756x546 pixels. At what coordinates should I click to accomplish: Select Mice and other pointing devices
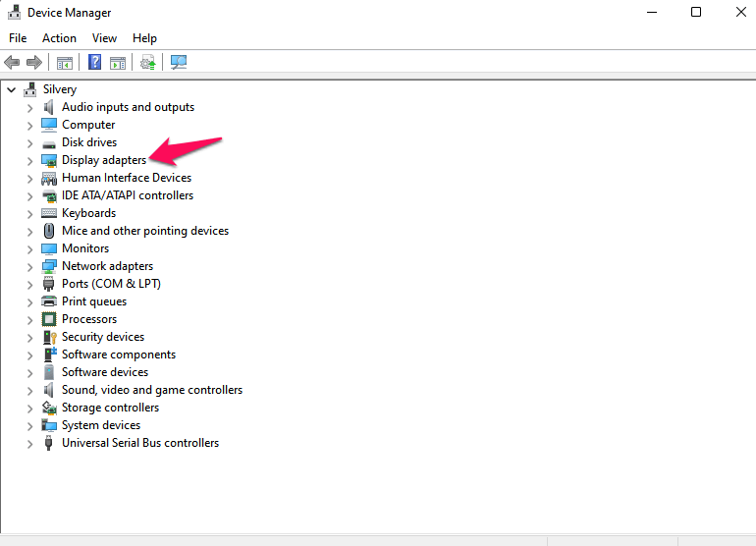point(144,231)
